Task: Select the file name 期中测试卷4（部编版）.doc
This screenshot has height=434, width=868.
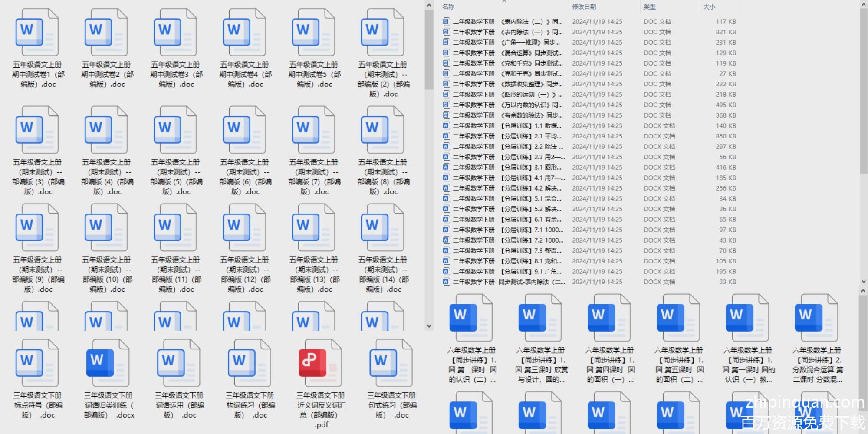Action: (x=245, y=74)
